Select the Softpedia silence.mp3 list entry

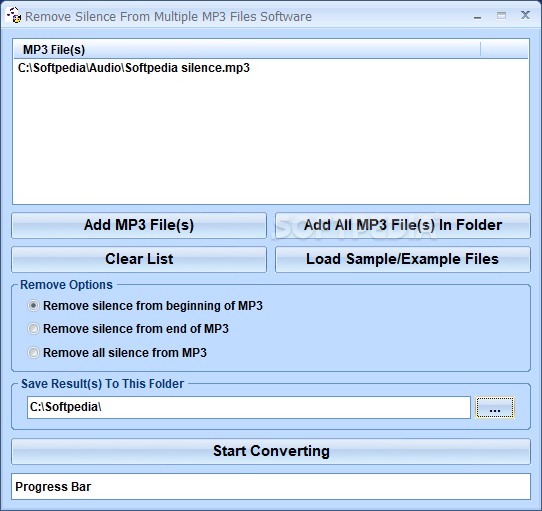pos(133,68)
